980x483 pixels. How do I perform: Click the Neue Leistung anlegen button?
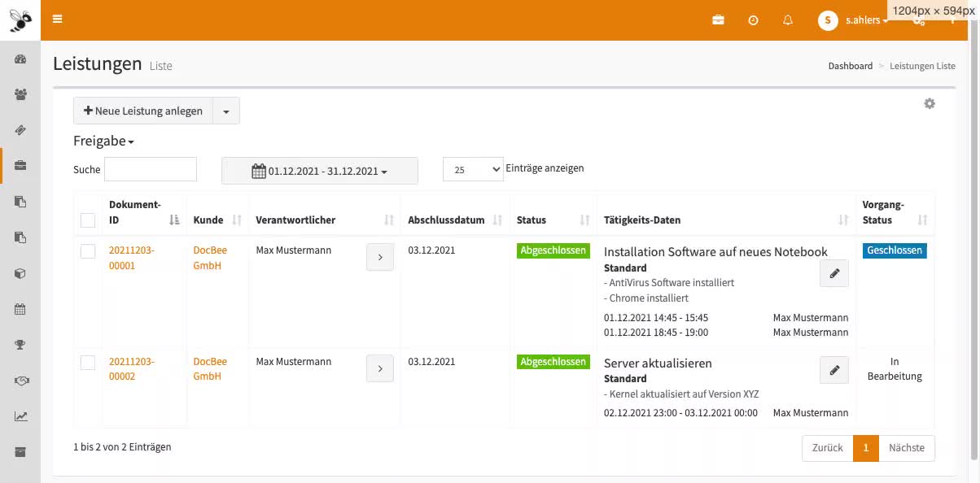click(x=143, y=111)
